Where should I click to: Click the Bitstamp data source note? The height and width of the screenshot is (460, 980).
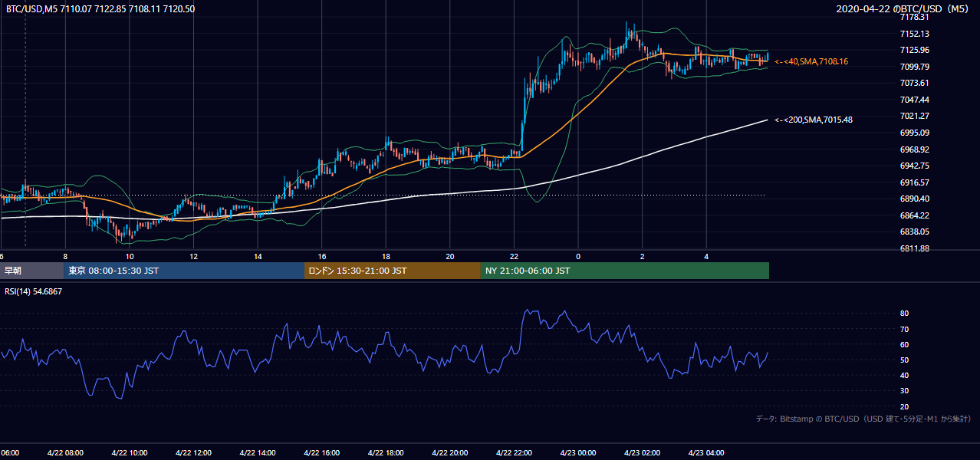click(863, 419)
